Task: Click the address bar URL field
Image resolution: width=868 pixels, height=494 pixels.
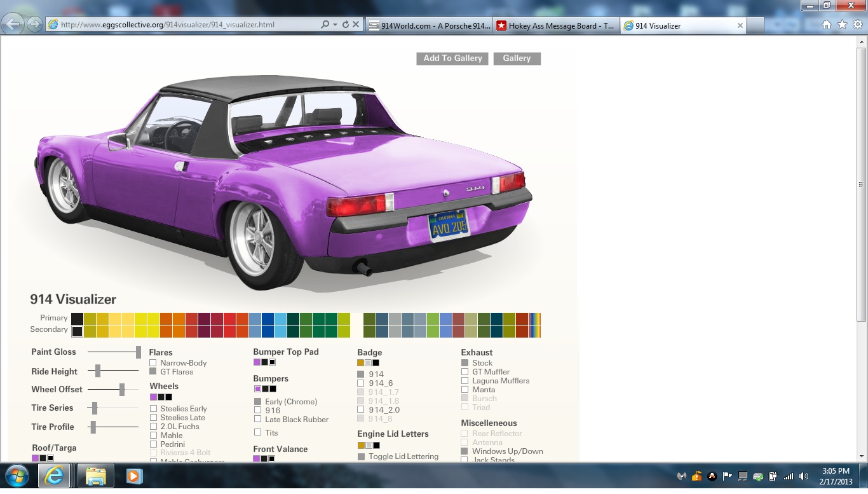Action: point(188,25)
